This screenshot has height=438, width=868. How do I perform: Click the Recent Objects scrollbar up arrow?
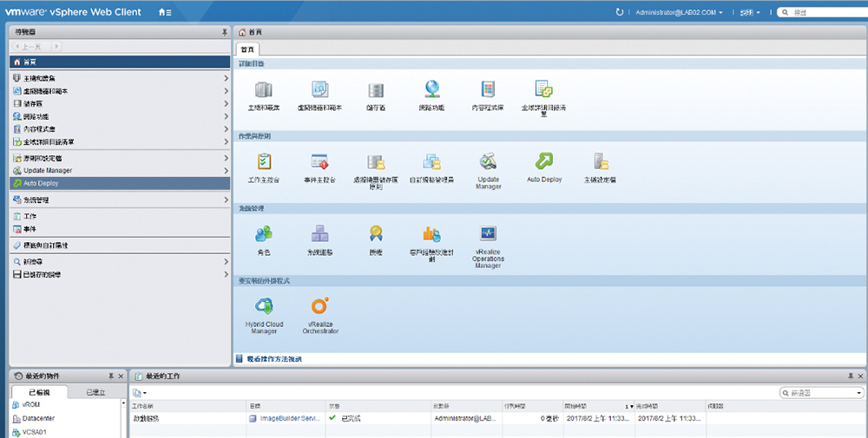[123, 402]
